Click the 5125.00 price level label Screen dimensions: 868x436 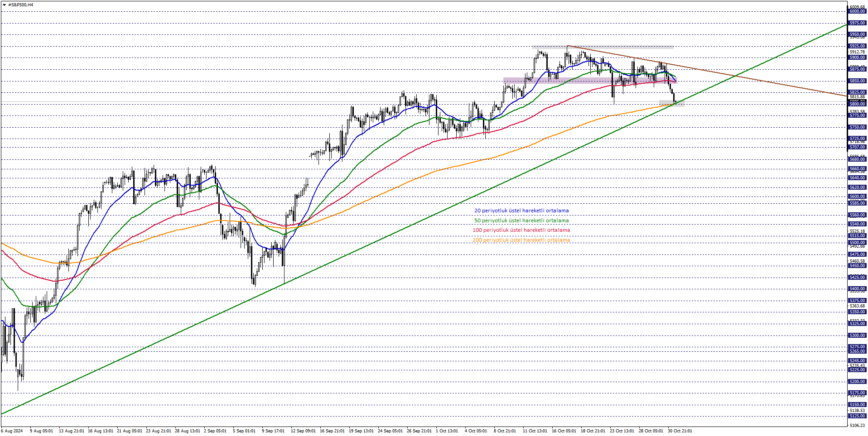(x=857, y=416)
